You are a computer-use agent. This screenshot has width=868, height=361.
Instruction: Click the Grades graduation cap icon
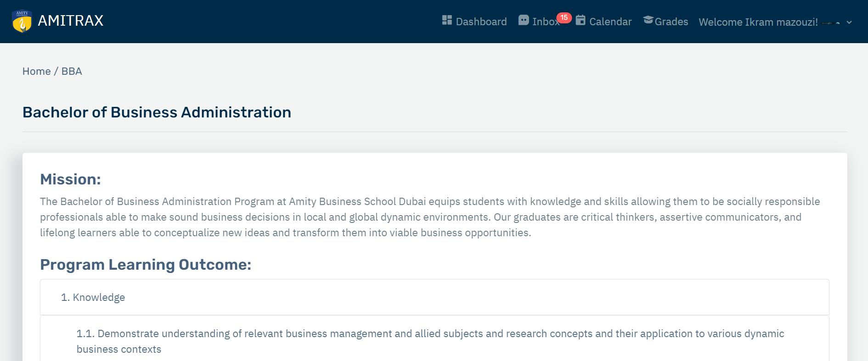coord(648,20)
